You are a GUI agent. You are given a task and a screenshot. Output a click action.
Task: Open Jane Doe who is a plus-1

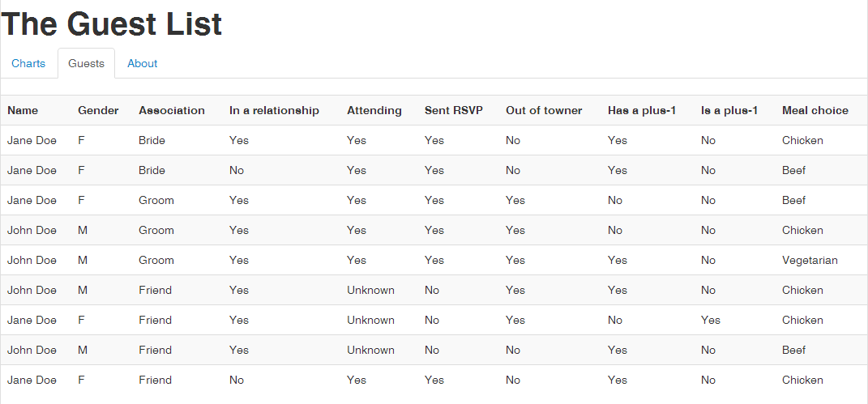(x=32, y=320)
